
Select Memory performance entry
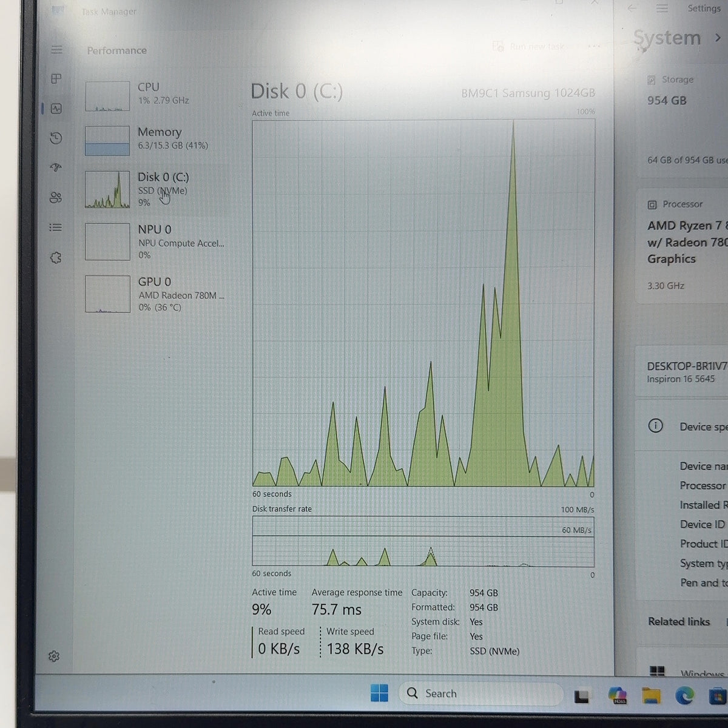click(155, 141)
